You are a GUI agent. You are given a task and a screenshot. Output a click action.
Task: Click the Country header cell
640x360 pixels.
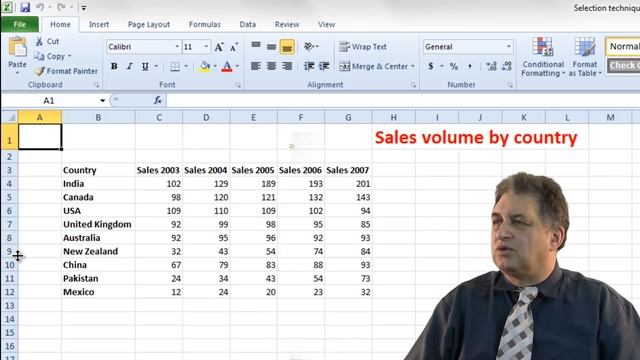click(98, 170)
